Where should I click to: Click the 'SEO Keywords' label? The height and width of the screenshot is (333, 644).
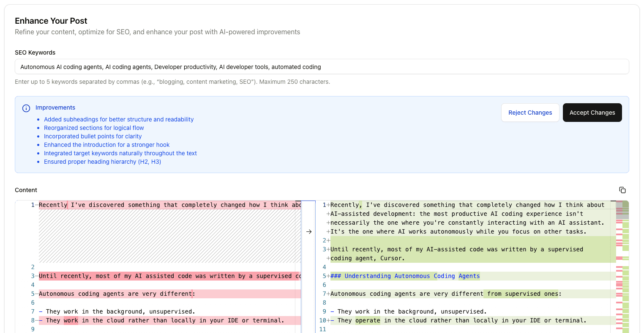point(35,52)
